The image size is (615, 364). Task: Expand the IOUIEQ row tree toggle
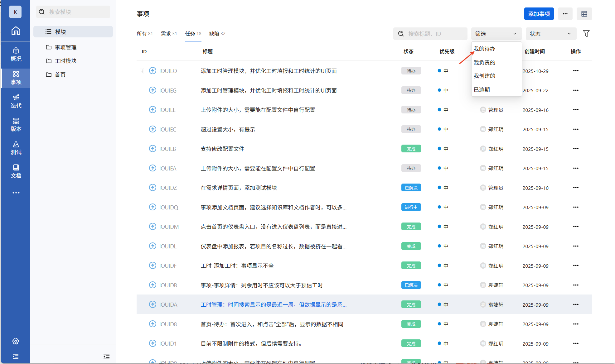pos(142,71)
